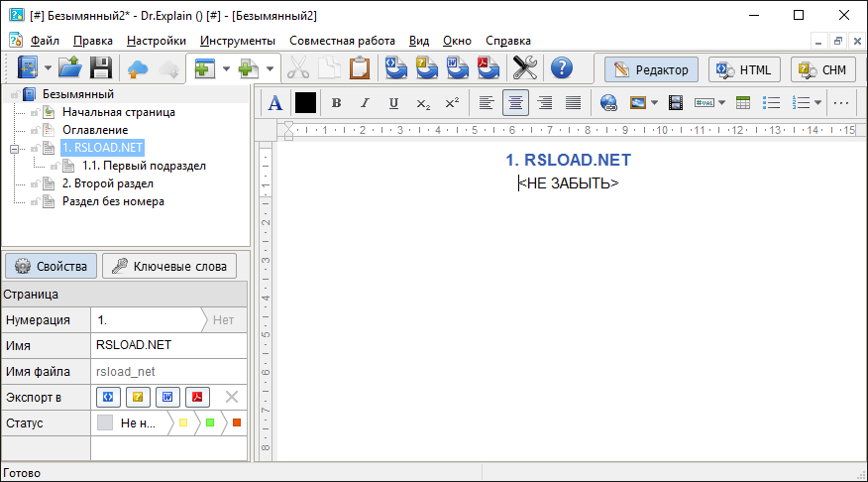Align text left
The image size is (868, 482).
[487, 103]
